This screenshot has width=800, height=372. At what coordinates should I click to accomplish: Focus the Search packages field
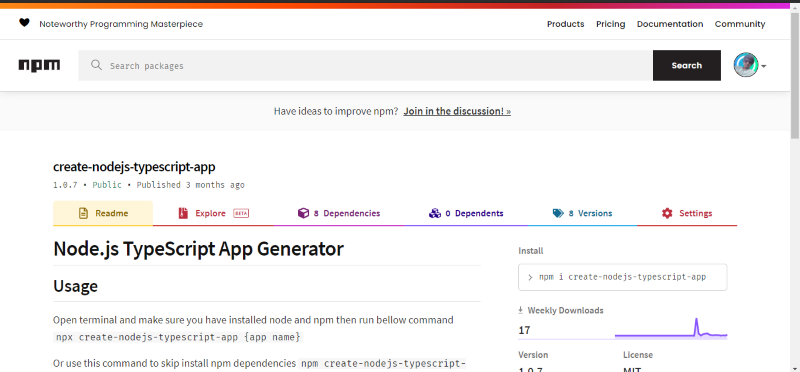click(365, 65)
